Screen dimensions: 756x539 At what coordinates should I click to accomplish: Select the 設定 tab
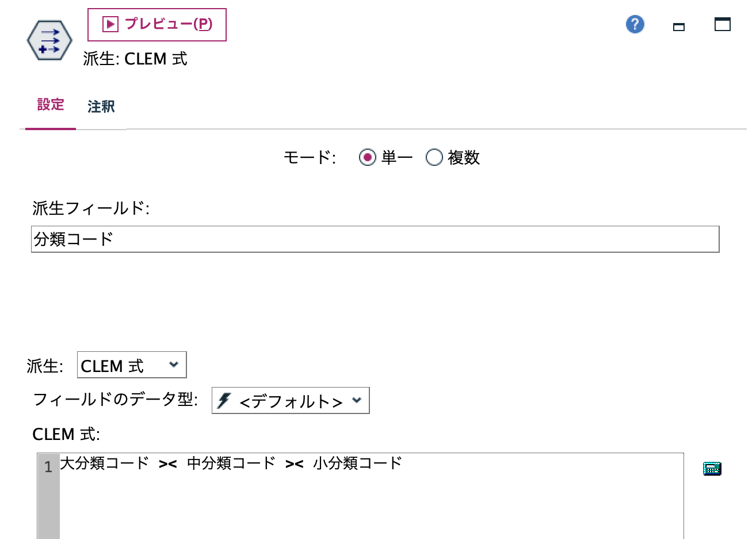pos(51,105)
